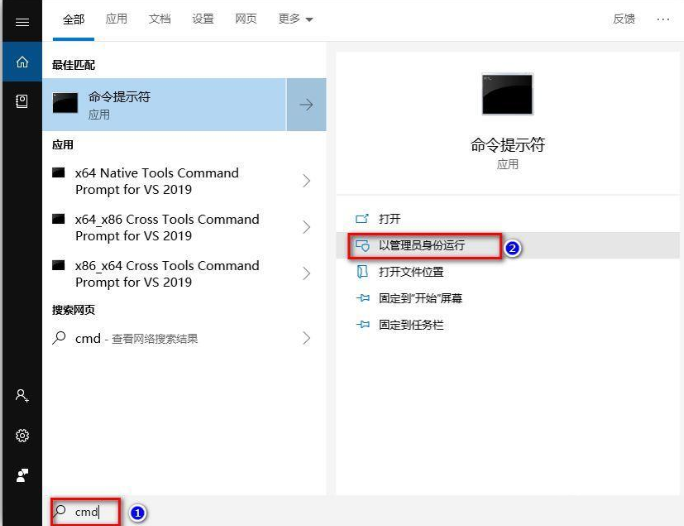Screen dimensions: 684x526
Task: Expand the arrow beside 命令提示符 best match
Action: 306,104
